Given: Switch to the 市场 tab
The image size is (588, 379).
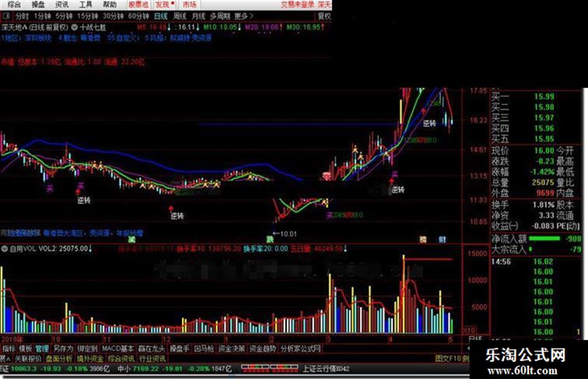Looking at the screenshot, I should pos(190,4).
